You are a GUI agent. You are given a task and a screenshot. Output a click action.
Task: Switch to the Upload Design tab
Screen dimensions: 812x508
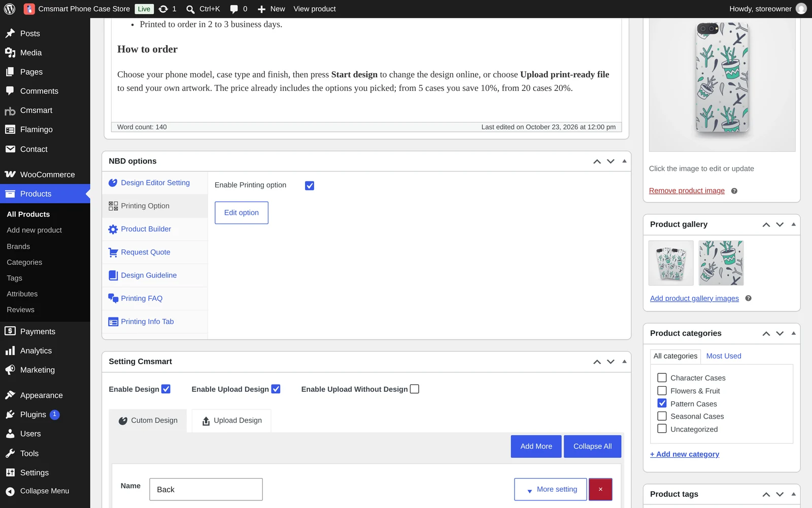[x=231, y=421]
